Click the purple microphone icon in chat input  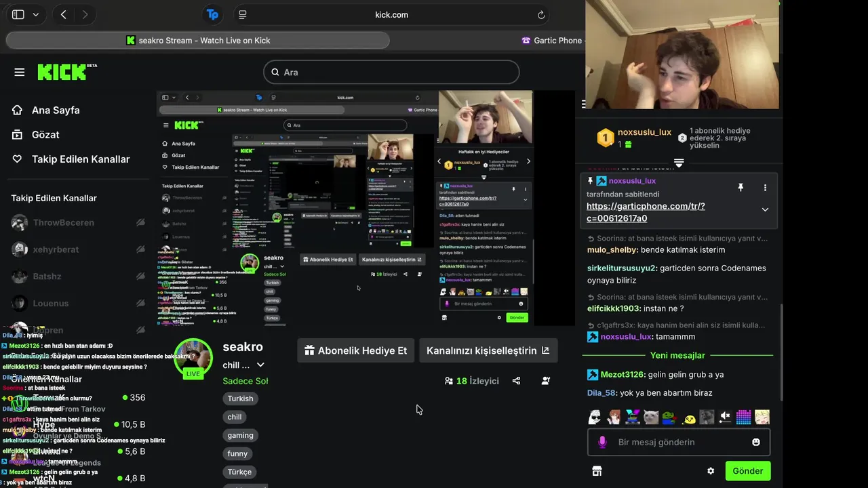(601, 442)
